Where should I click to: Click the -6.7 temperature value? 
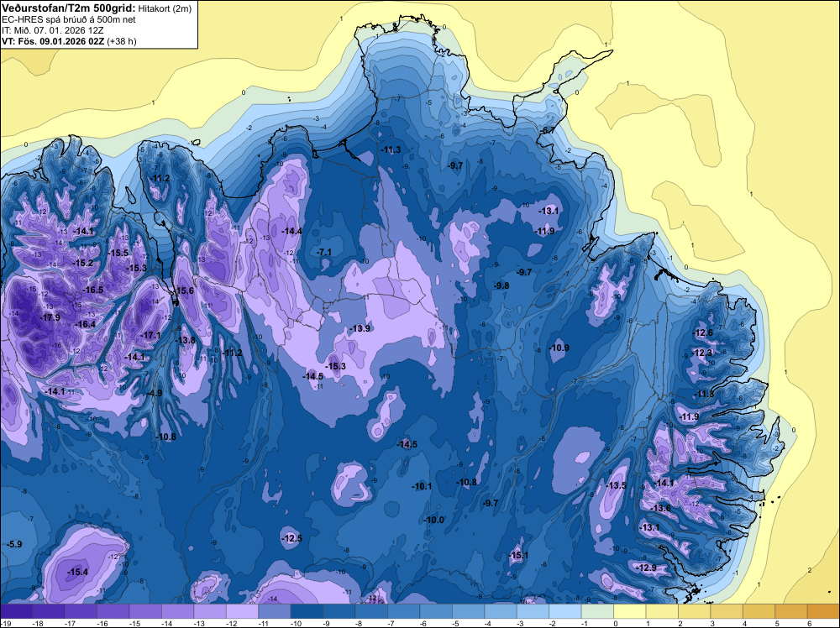click(x=548, y=131)
